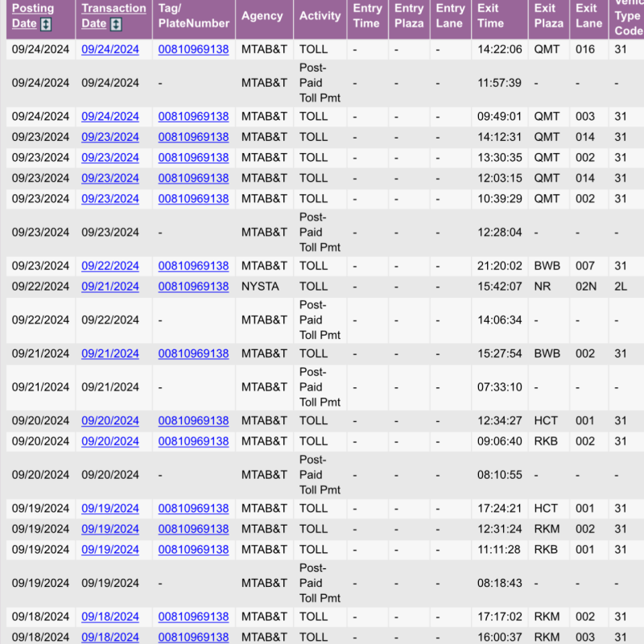
Task: Select the date link in the 10:39:29 row
Action: pyautogui.click(x=110, y=198)
